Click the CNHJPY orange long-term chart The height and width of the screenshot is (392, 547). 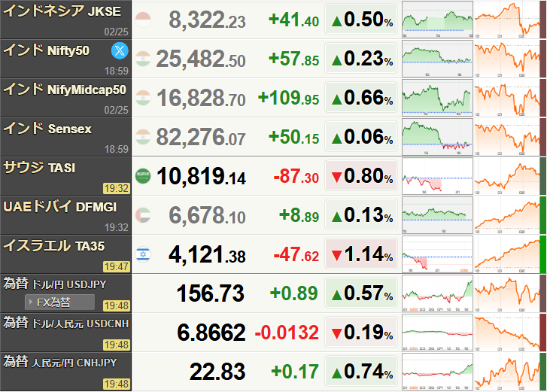coord(507,371)
